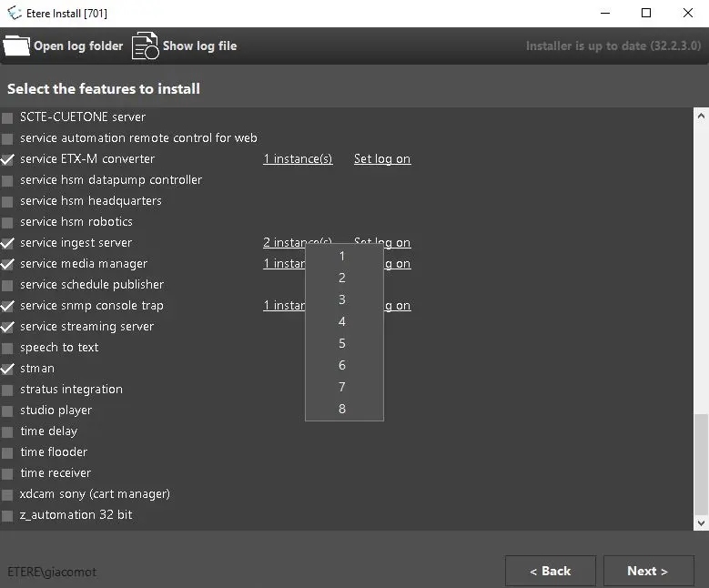Disable service streaming server checkbox
This screenshot has width=709, height=588.
point(8,327)
